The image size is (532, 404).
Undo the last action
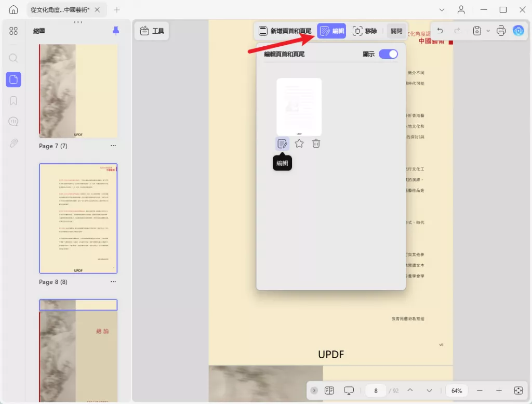click(440, 31)
